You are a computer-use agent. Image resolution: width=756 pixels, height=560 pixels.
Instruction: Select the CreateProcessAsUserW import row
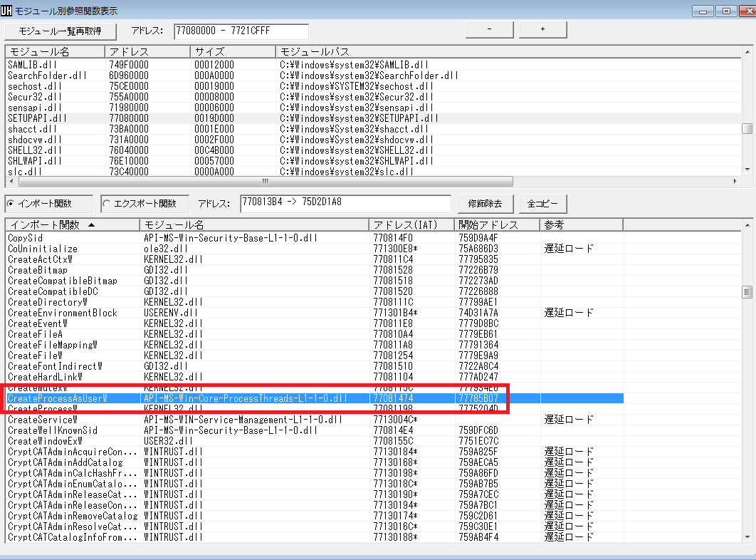pyautogui.click(x=315, y=398)
